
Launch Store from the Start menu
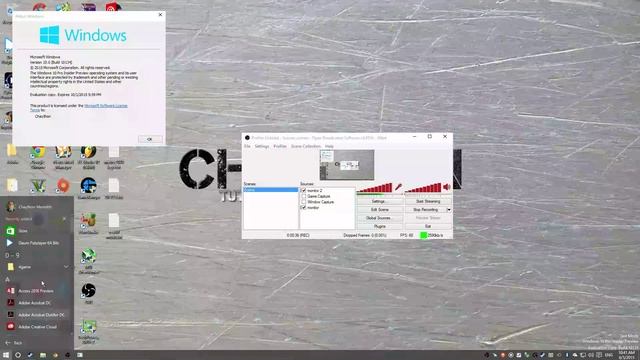tap(37, 231)
